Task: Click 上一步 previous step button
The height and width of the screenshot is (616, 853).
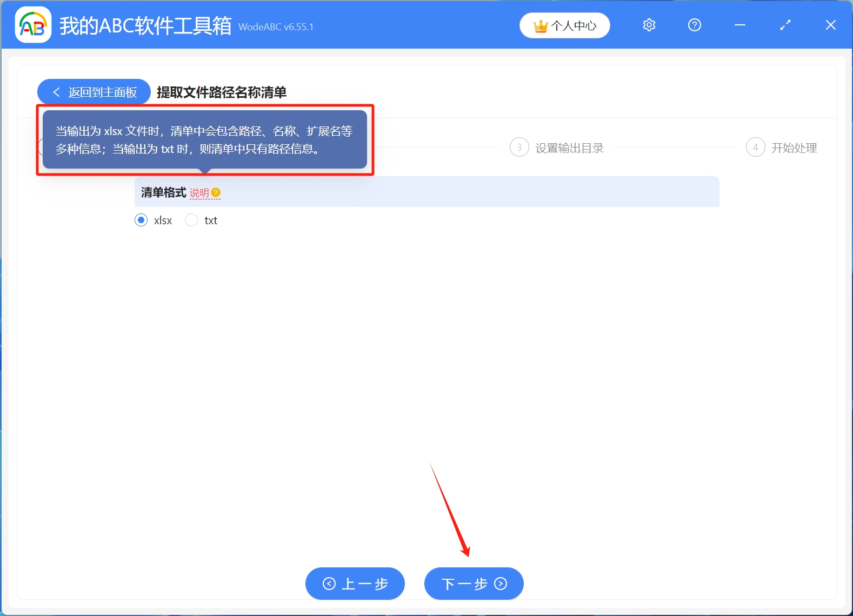Action: click(355, 584)
